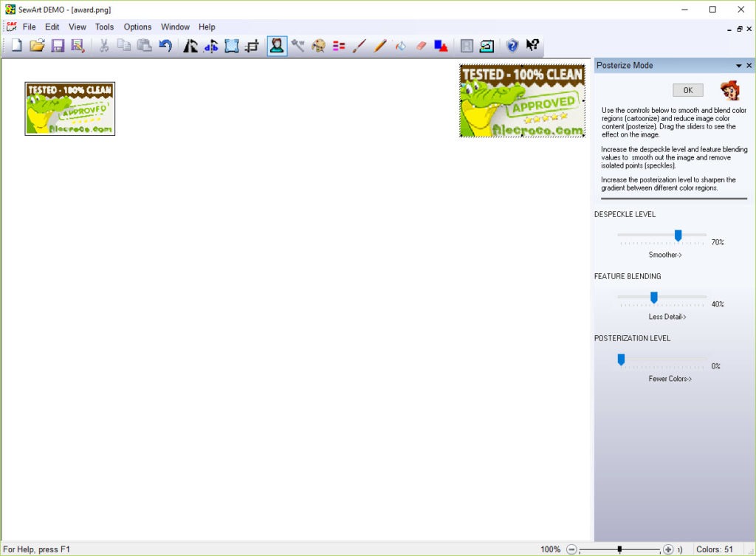Screen dimensions: 756x556
Task: Click the SAF document icon in menu bar
Action: [x=11, y=27]
